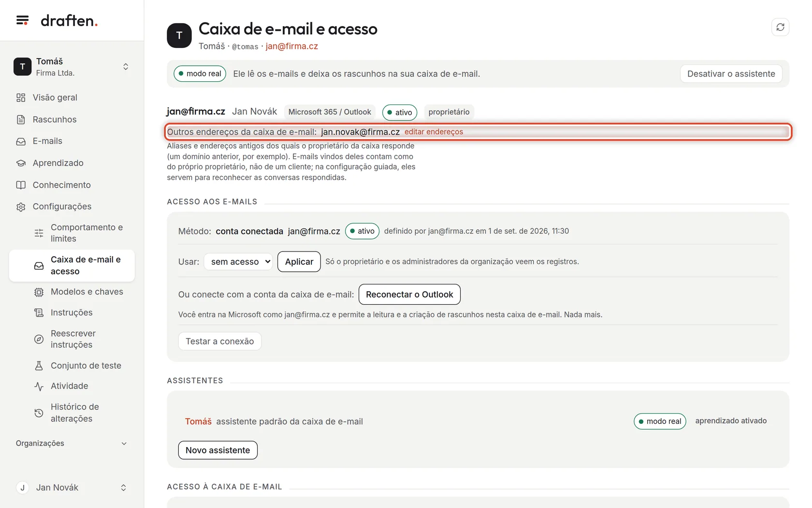The height and width of the screenshot is (508, 812).
Task: Select Caixa de e-mail e acesso
Action: tap(72, 266)
